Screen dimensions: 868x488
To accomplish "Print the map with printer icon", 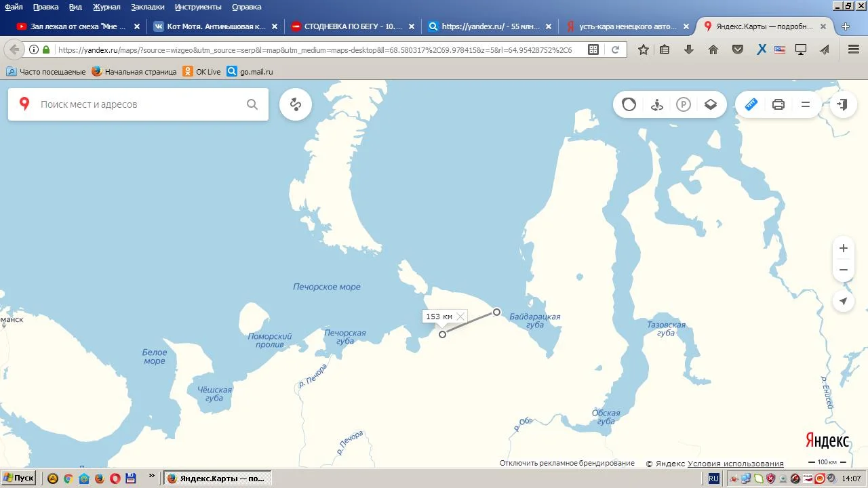I will (x=778, y=104).
